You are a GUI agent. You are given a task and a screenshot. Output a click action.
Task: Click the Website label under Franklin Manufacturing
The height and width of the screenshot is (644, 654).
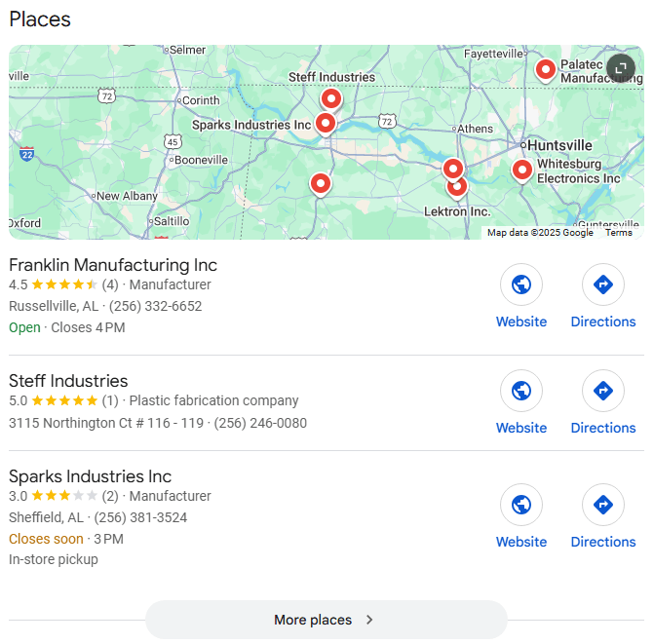click(520, 322)
